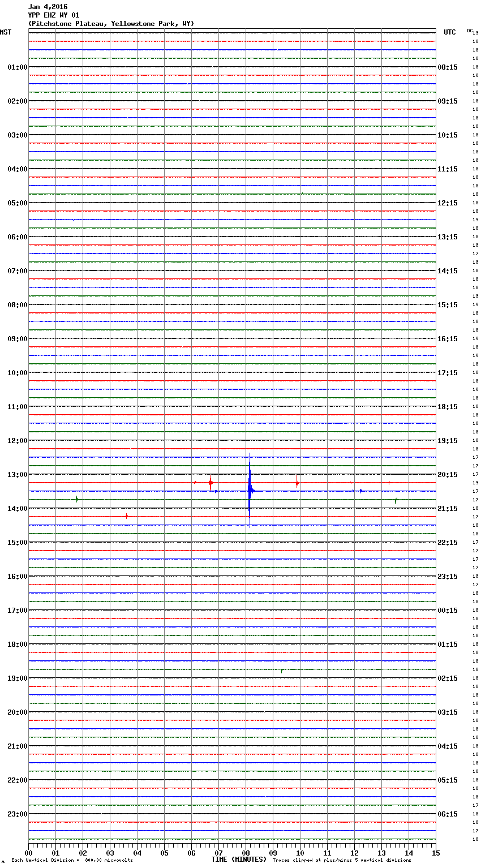Click the 01:00 MST row label
481x868 pixels.
(x=18, y=67)
